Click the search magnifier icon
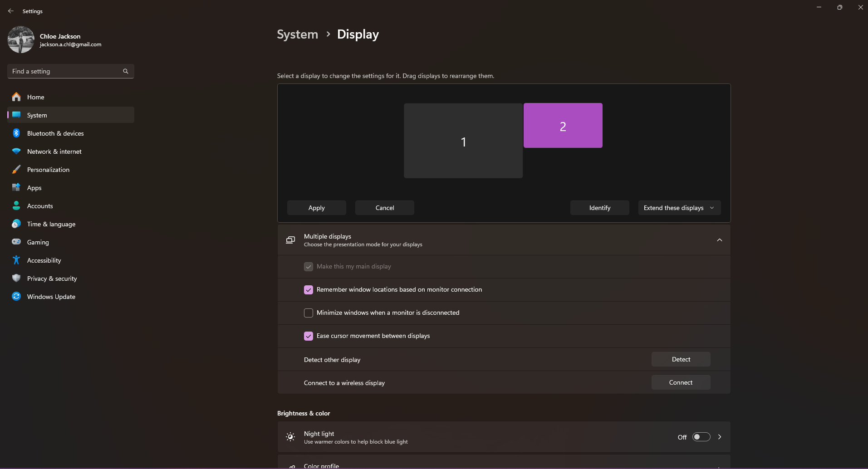The height and width of the screenshot is (469, 868). pos(126,71)
